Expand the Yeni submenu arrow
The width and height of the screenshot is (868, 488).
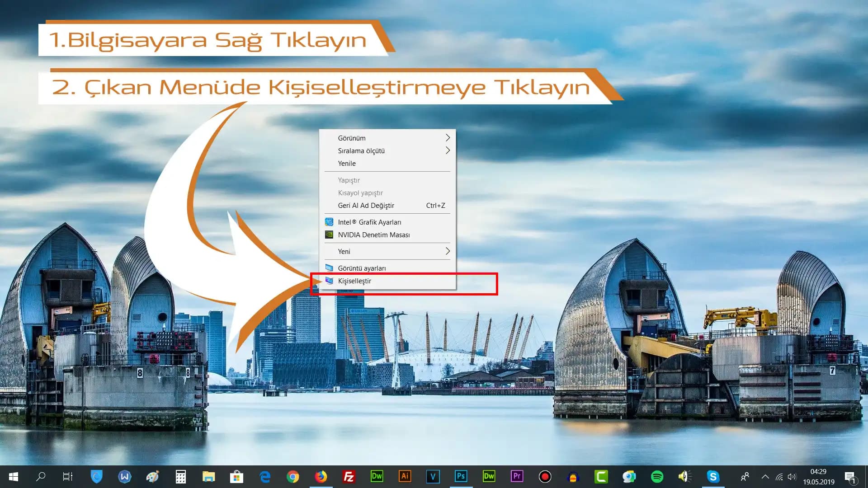pyautogui.click(x=448, y=251)
